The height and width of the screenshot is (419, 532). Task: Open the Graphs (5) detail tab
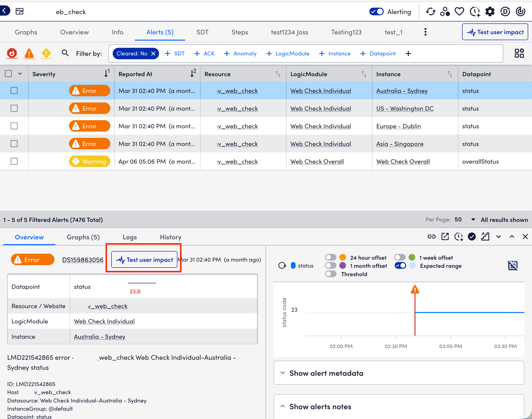pos(83,237)
